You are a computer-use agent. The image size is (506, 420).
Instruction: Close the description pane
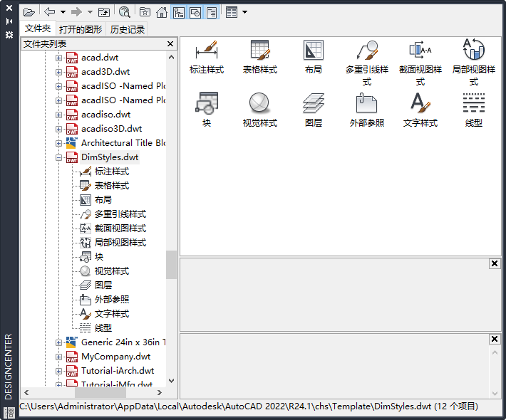(x=494, y=339)
